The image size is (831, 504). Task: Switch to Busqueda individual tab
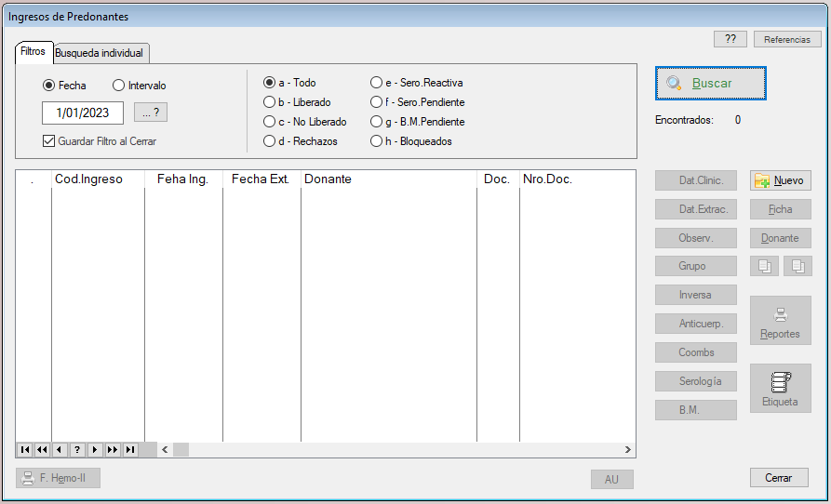click(99, 53)
